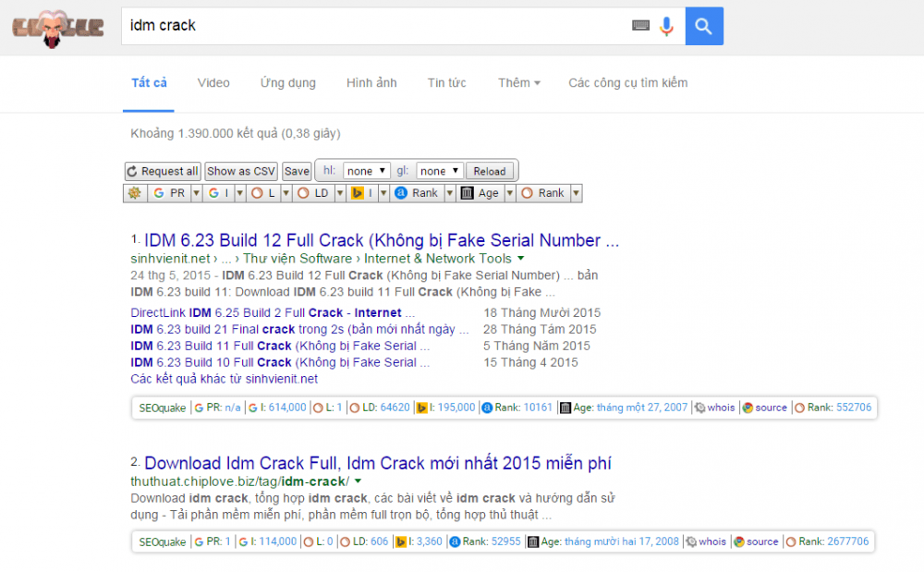
Task: Select the 'Tất cả' tab
Action: click(149, 82)
